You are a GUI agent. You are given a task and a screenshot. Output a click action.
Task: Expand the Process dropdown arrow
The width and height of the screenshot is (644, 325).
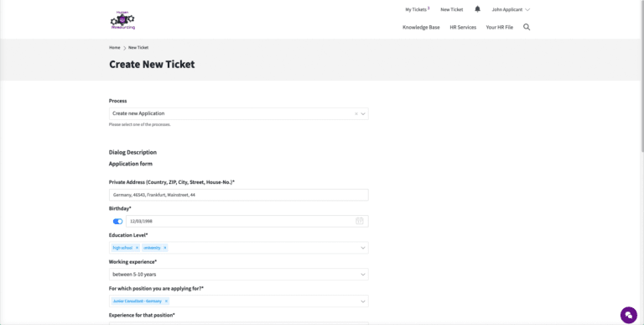(363, 113)
